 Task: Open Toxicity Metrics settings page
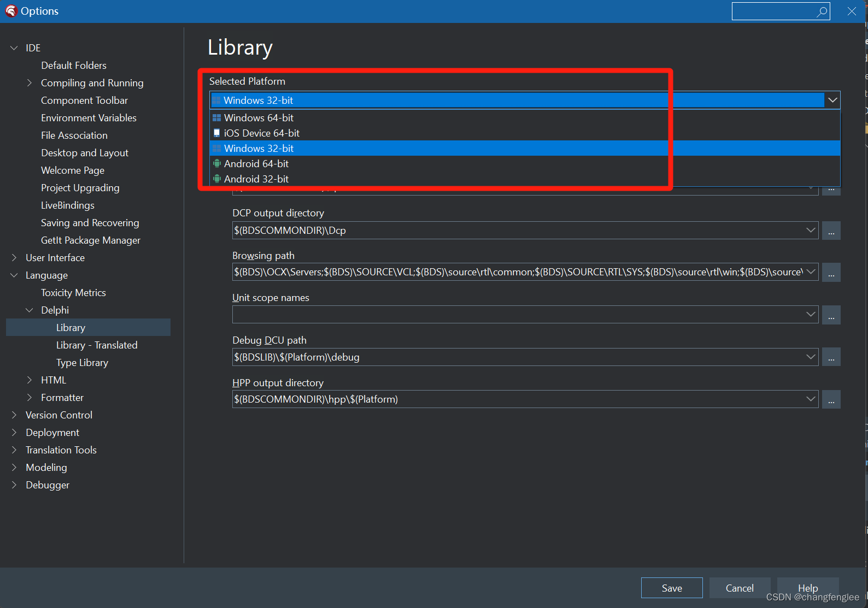tap(73, 292)
